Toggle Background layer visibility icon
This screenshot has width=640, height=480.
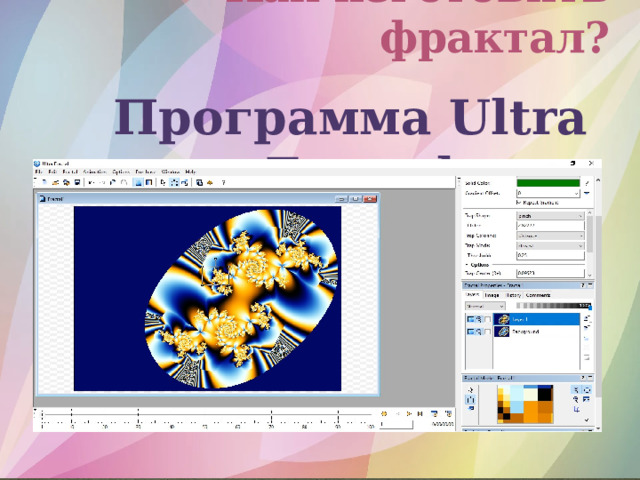(471, 331)
